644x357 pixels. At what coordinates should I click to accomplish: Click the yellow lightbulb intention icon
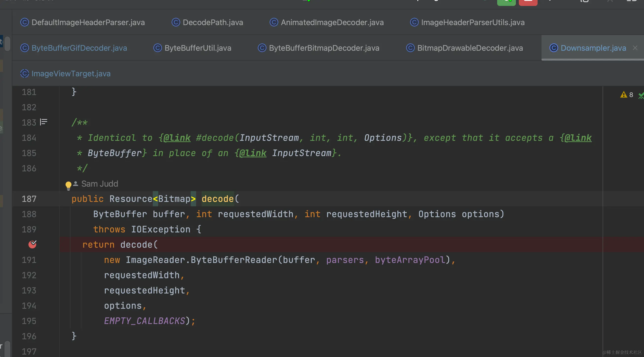click(x=68, y=186)
